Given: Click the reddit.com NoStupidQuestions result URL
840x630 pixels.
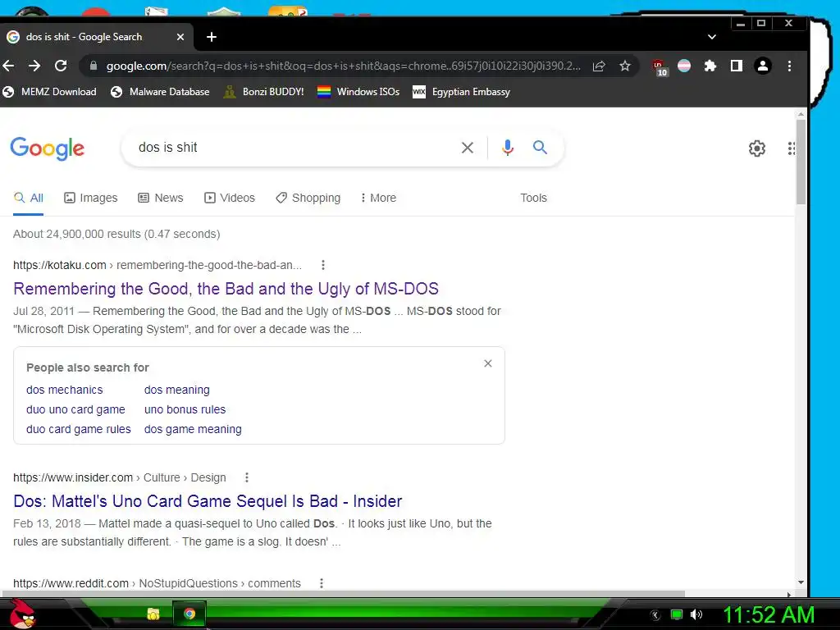Looking at the screenshot, I should (x=157, y=583).
